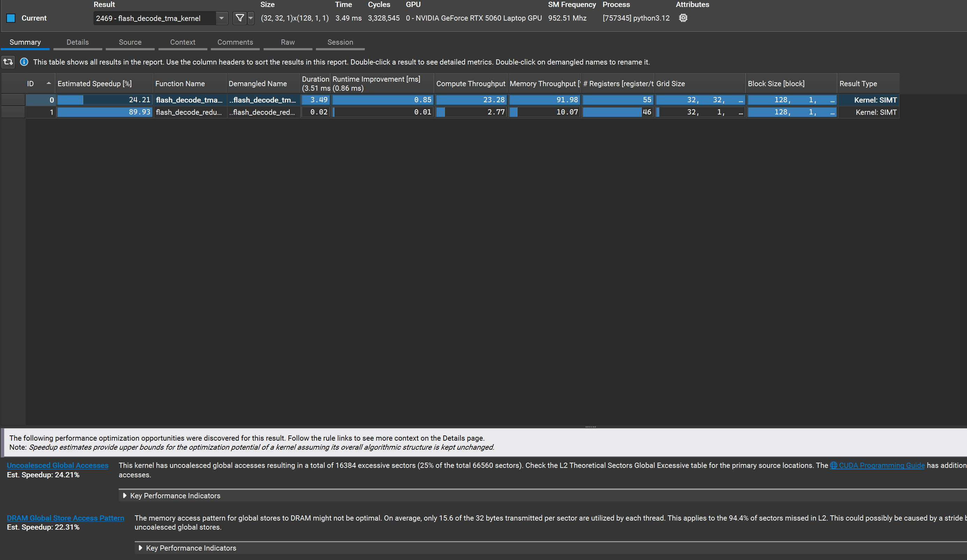Open the Session tab

tap(340, 42)
